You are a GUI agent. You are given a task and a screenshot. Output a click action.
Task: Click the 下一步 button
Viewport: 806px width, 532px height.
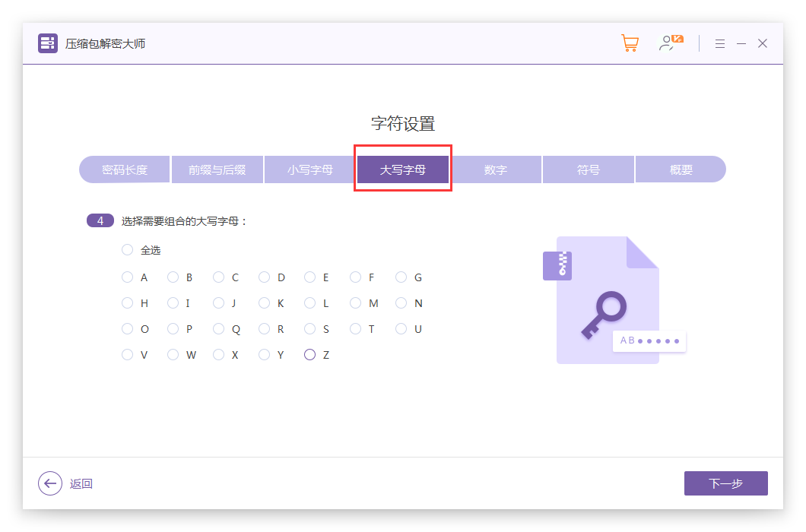click(725, 483)
